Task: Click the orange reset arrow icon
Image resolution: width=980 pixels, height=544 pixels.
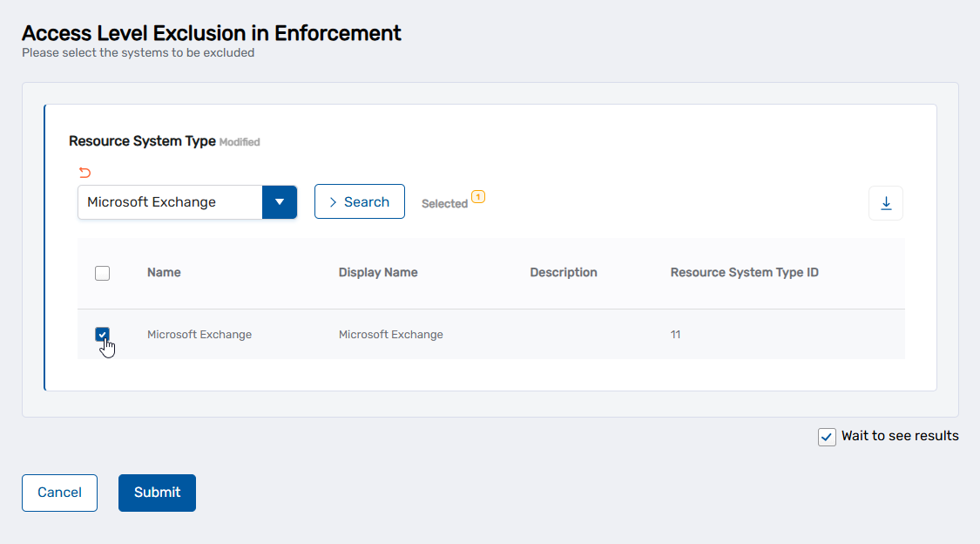Action: tap(84, 173)
